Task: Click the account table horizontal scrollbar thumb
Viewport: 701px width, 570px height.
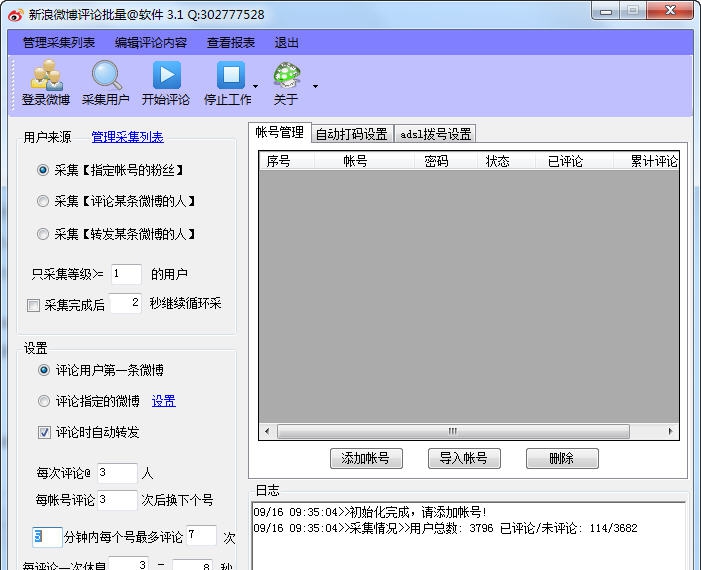Action: [453, 431]
